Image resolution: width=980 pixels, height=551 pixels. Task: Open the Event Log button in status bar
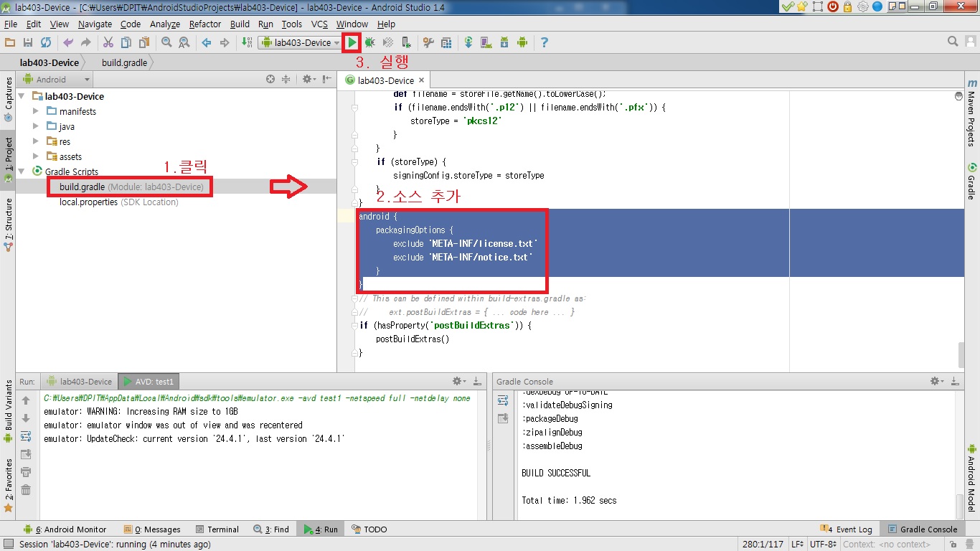pyautogui.click(x=849, y=529)
